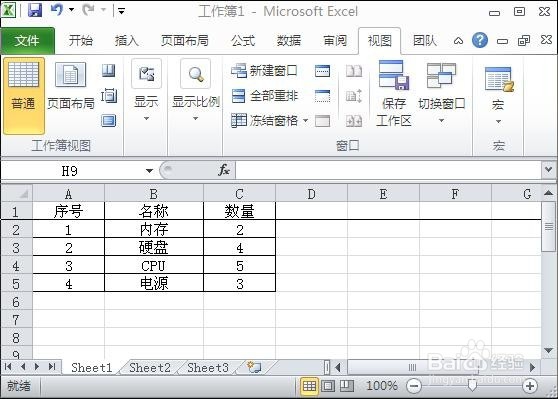Click the Redo arrow icon
The image size is (558, 399).
tap(88, 10)
